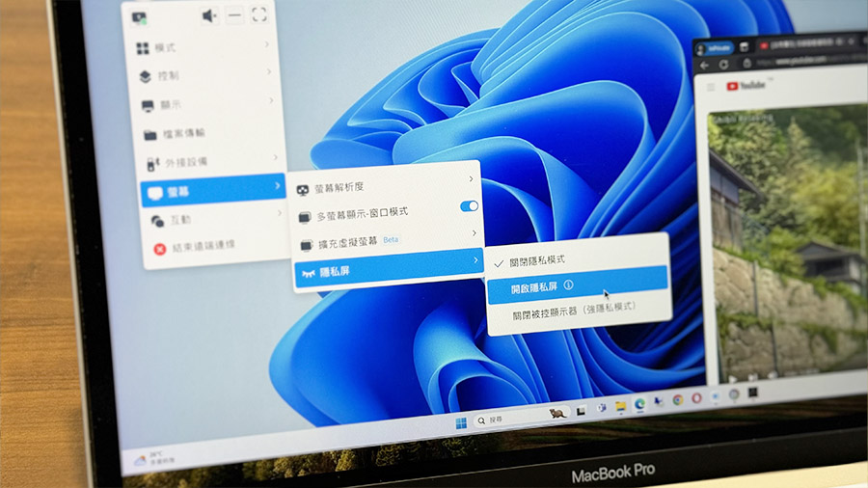Click the dash minimize-toolbar icon beside speaker
Screen dimensions: 868x488
pyautogui.click(x=234, y=15)
